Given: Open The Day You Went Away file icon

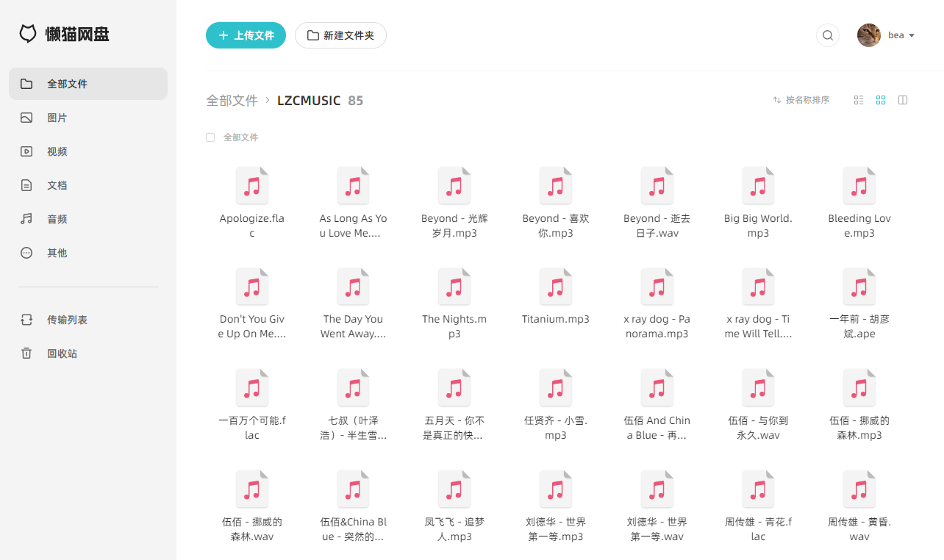Looking at the screenshot, I should tap(353, 287).
